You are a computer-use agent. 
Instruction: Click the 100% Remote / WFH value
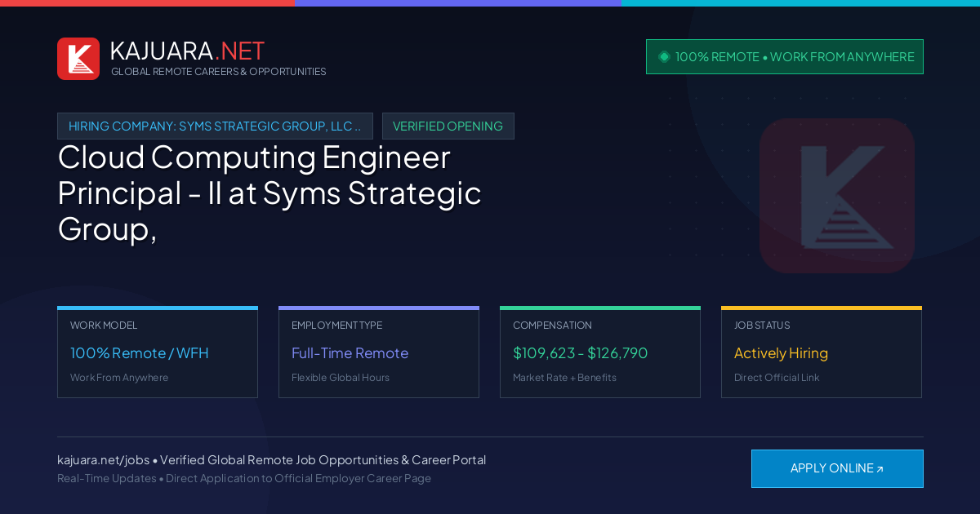pos(140,353)
